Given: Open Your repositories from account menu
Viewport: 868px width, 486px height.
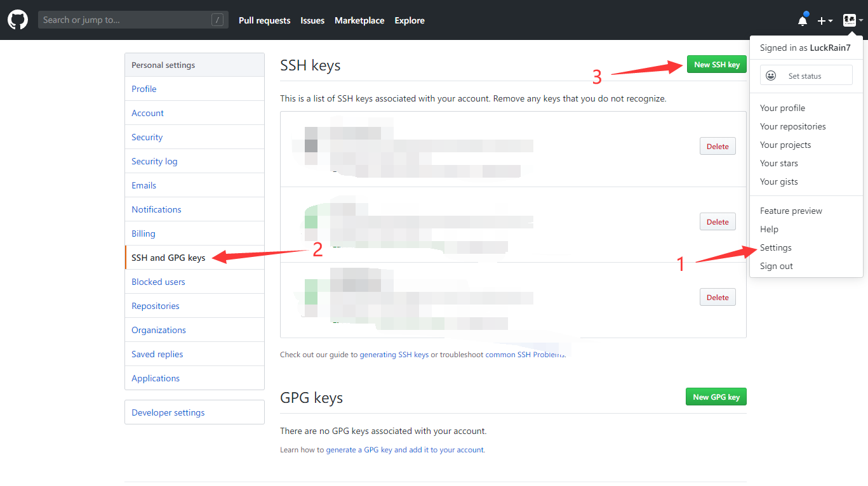Looking at the screenshot, I should (x=792, y=126).
